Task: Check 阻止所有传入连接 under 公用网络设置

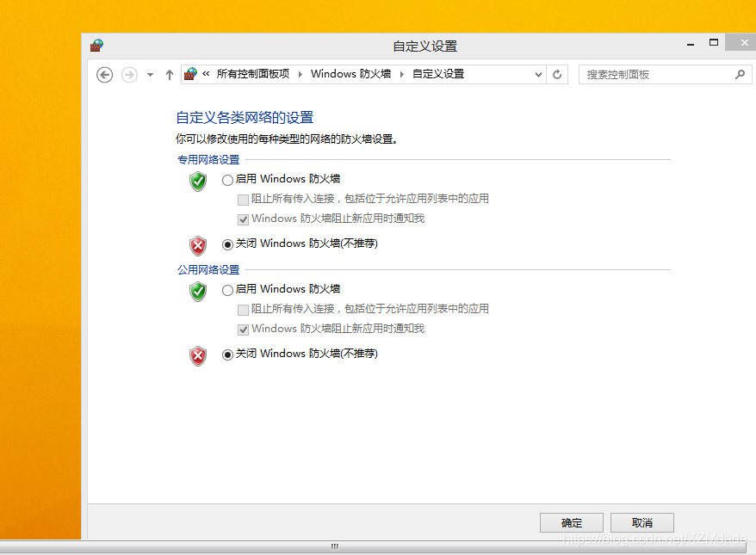Action: 243,309
